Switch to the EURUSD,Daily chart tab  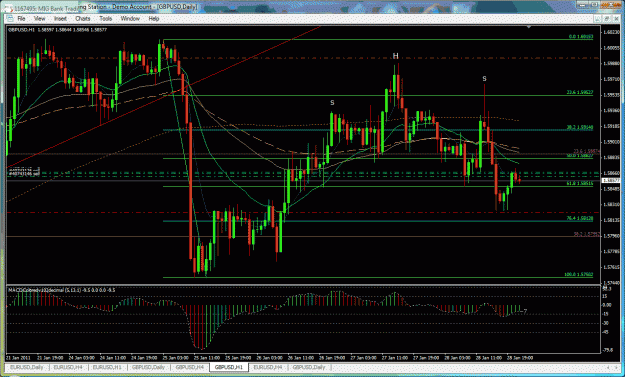point(26,367)
